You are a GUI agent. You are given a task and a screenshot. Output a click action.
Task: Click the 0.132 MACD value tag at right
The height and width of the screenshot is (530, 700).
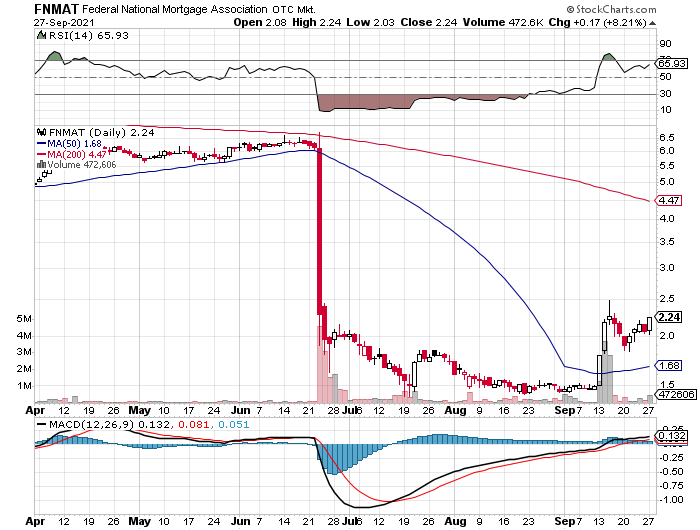pyautogui.click(x=671, y=436)
